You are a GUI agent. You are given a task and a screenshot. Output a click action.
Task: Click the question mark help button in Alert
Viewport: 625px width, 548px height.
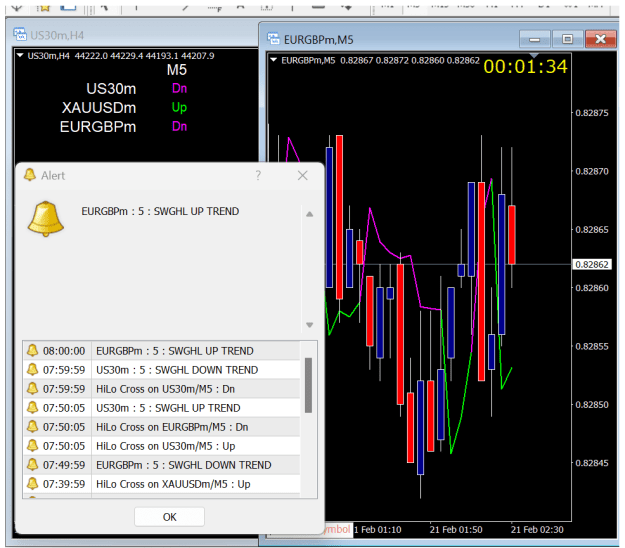[258, 175]
